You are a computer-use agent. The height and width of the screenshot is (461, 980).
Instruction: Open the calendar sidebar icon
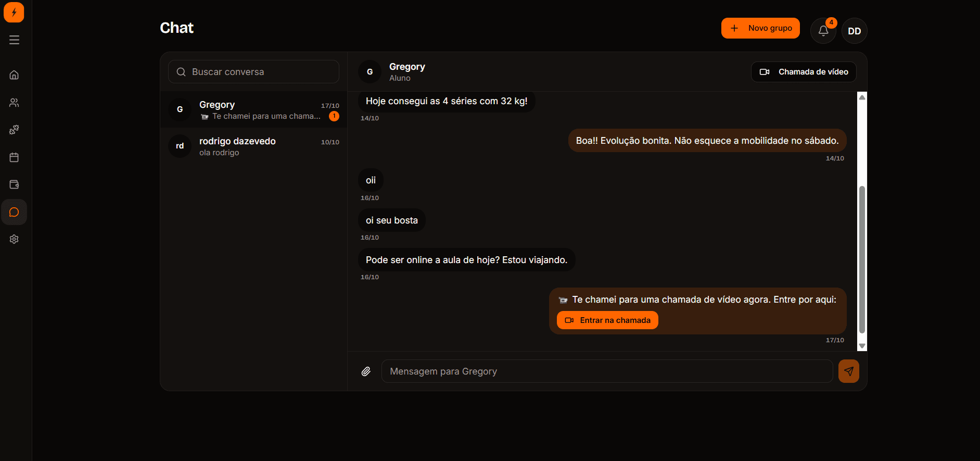click(x=14, y=157)
